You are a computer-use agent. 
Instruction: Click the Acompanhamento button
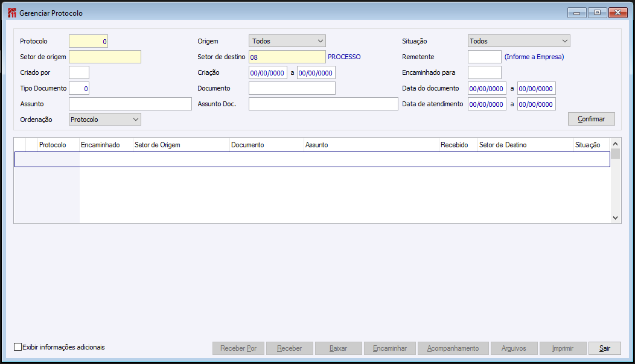point(453,348)
